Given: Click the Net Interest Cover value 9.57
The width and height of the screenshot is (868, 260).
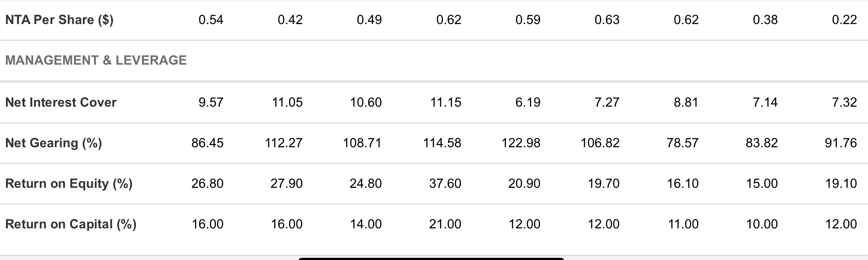Looking at the screenshot, I should (x=211, y=103).
